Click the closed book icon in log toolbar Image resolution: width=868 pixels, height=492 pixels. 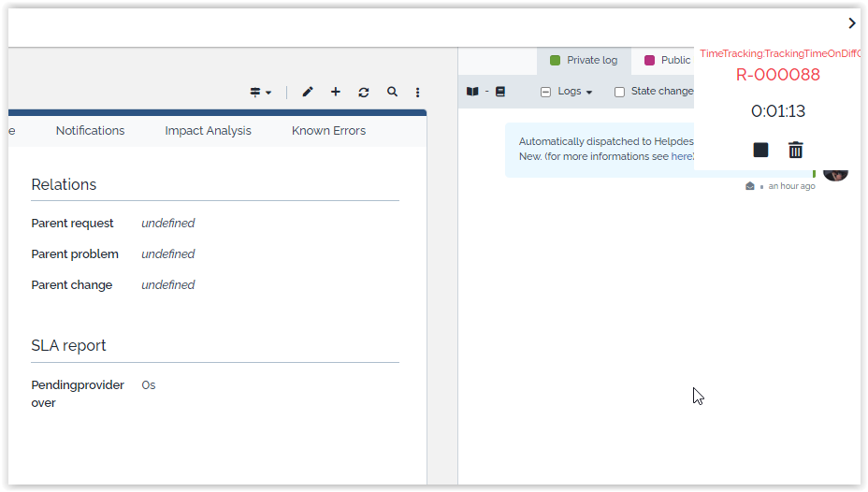[x=500, y=92]
